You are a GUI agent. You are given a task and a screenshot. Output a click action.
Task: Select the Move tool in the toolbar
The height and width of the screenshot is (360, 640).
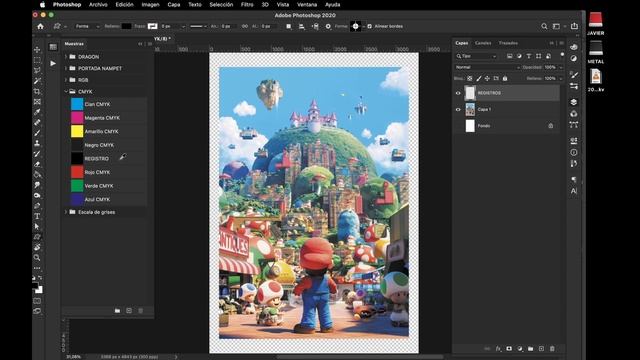37,49
